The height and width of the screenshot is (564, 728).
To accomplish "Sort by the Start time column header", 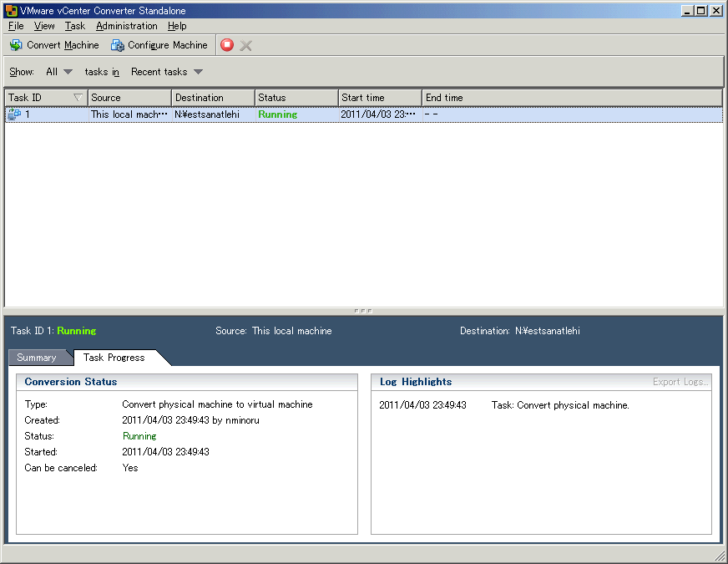I will (x=380, y=98).
